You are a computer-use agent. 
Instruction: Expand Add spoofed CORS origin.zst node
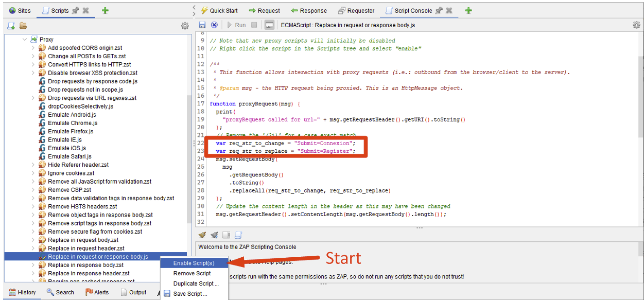[x=33, y=48]
